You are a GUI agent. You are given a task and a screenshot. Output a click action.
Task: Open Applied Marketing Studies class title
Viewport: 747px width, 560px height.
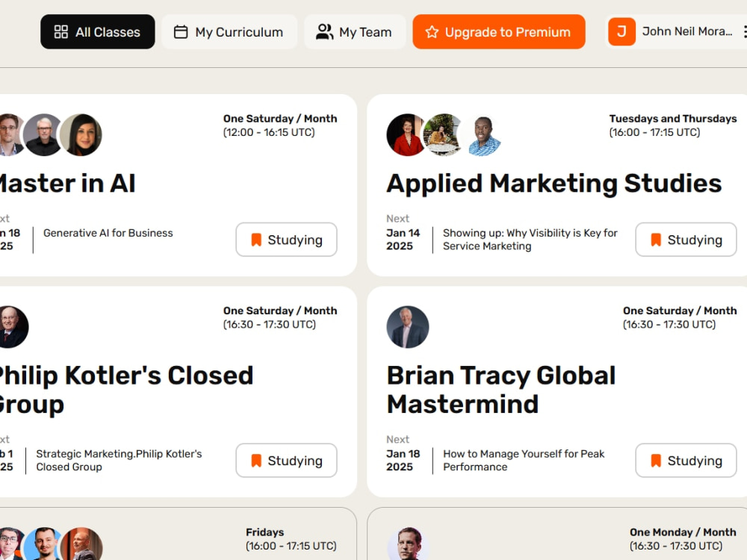tap(554, 184)
